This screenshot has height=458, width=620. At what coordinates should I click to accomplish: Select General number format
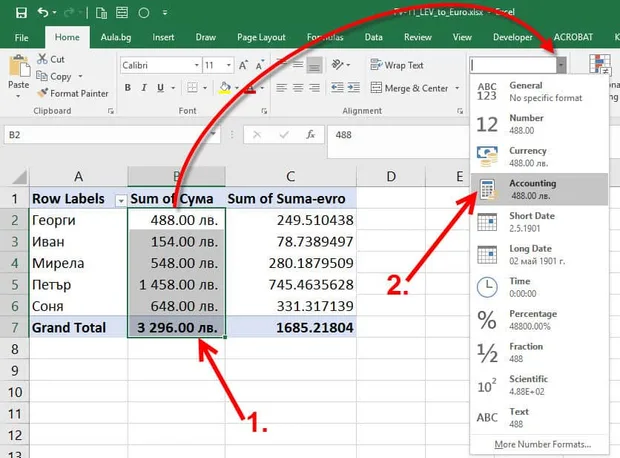coord(539,91)
